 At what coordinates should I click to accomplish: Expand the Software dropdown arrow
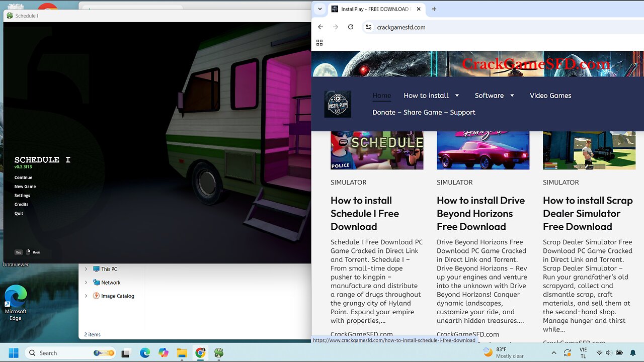pyautogui.click(x=512, y=96)
